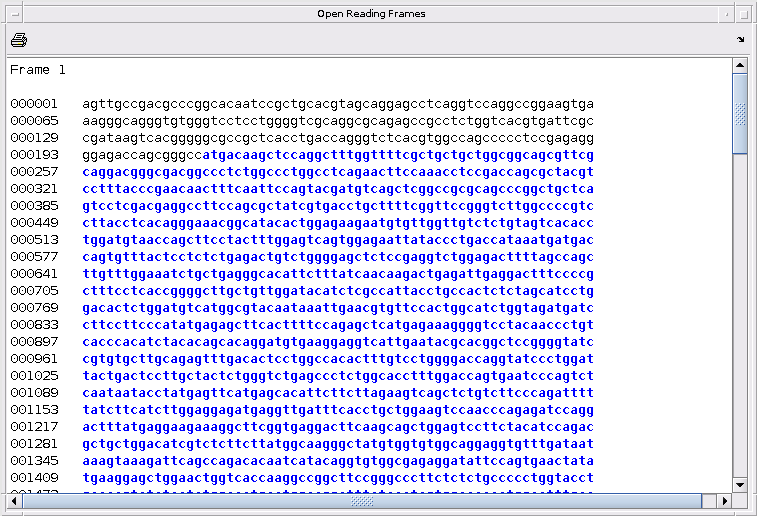
Task: Click line number 000641
Action: (34, 274)
